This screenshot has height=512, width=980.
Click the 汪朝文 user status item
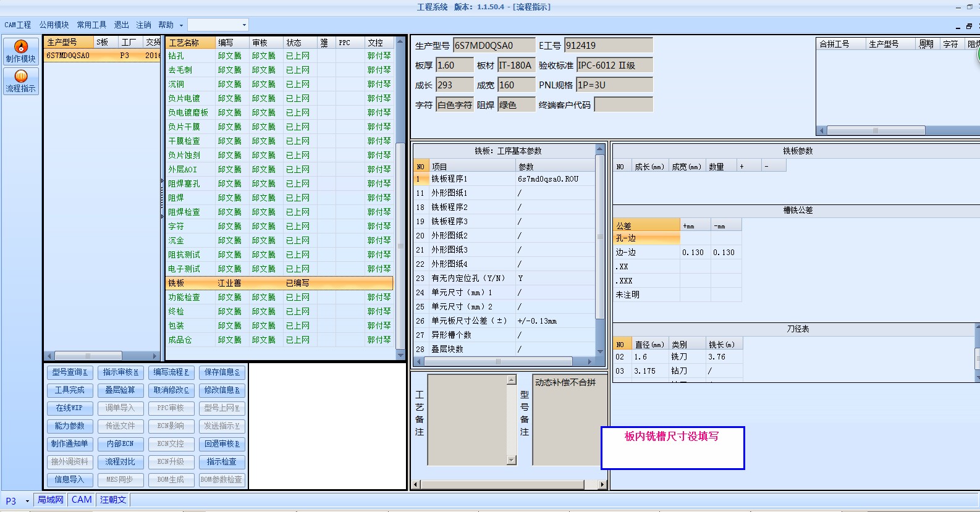113,500
